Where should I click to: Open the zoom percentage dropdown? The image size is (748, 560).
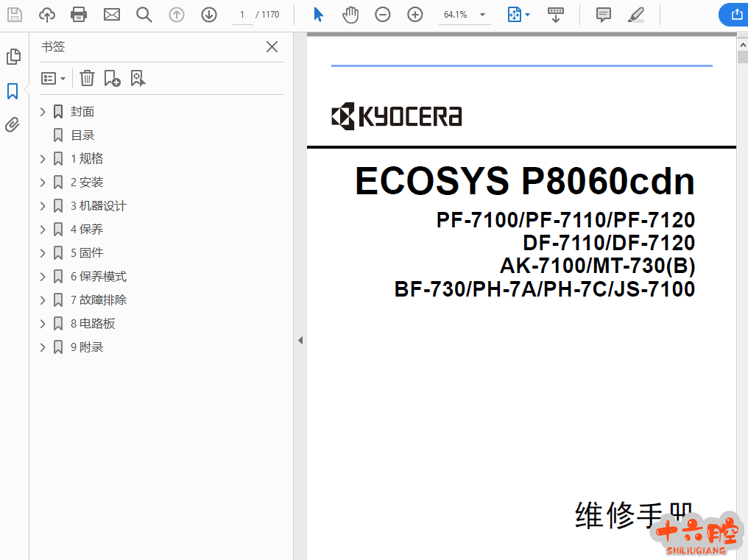tap(482, 15)
